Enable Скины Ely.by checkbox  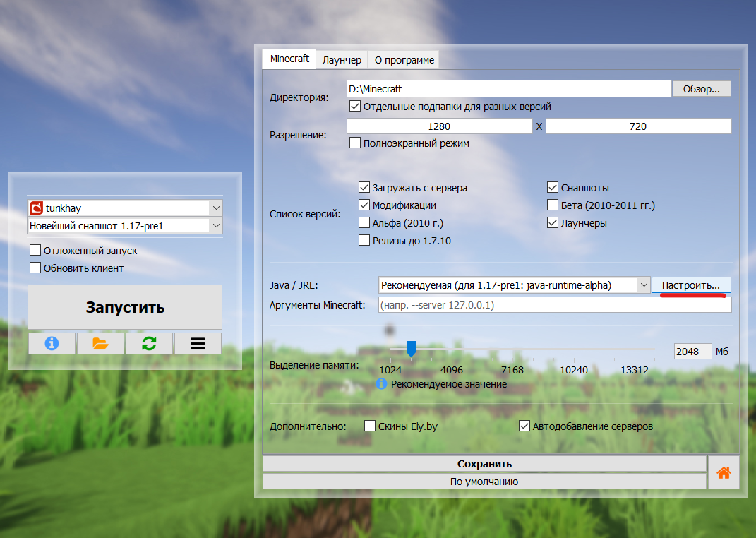click(369, 426)
